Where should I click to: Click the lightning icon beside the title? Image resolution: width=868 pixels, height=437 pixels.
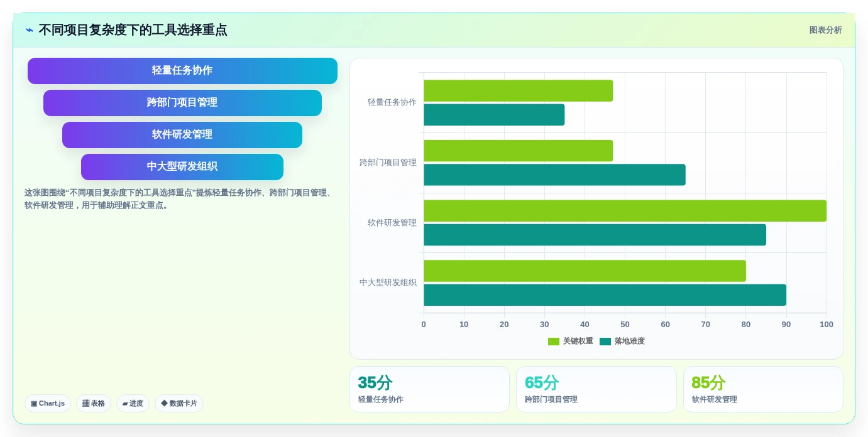pyautogui.click(x=30, y=30)
